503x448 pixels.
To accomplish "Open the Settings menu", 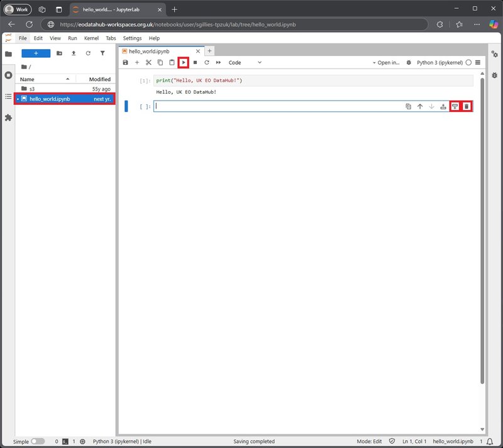I will (x=132, y=38).
